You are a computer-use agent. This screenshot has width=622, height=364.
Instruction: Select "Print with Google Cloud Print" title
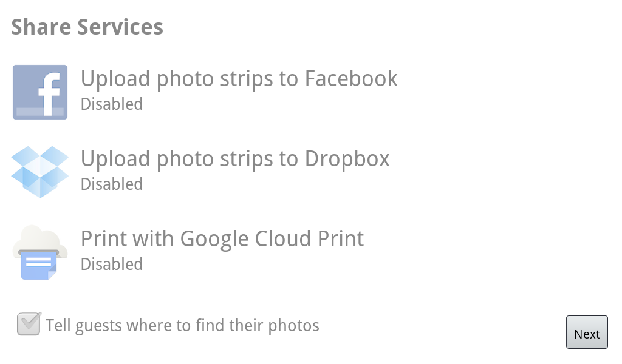pos(222,238)
